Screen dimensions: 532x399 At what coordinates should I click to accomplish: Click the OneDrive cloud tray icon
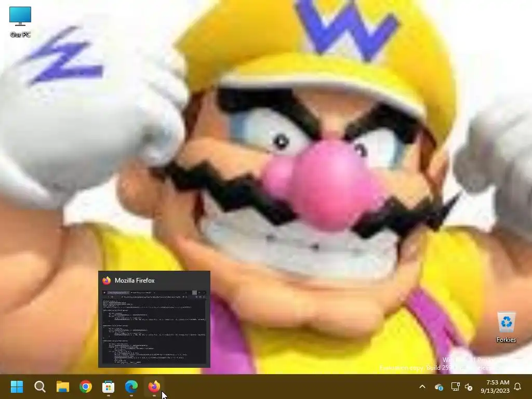tap(438, 387)
